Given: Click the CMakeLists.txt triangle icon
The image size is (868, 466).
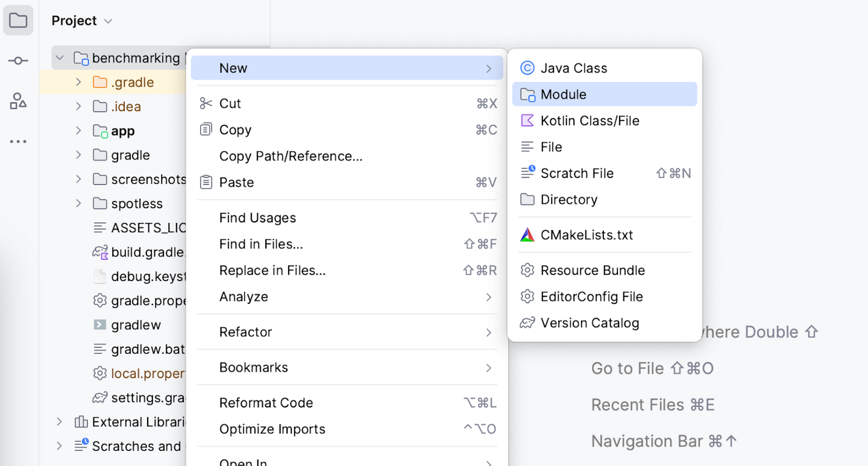Looking at the screenshot, I should pos(527,235).
